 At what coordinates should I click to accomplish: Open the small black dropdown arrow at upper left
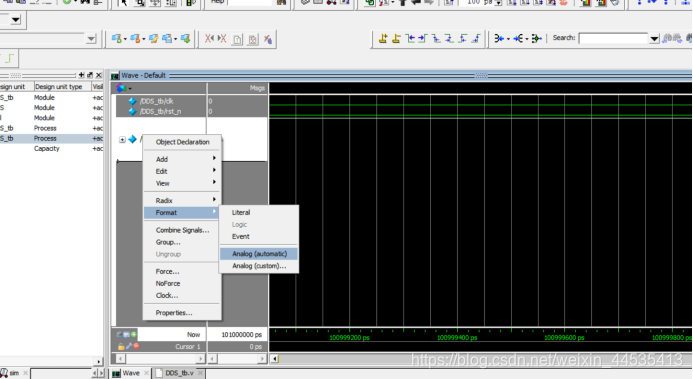coord(15,20)
